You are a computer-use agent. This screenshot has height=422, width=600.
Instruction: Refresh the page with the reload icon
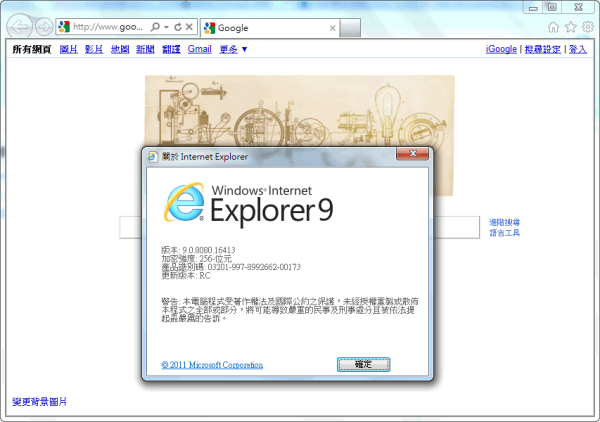pyautogui.click(x=178, y=27)
